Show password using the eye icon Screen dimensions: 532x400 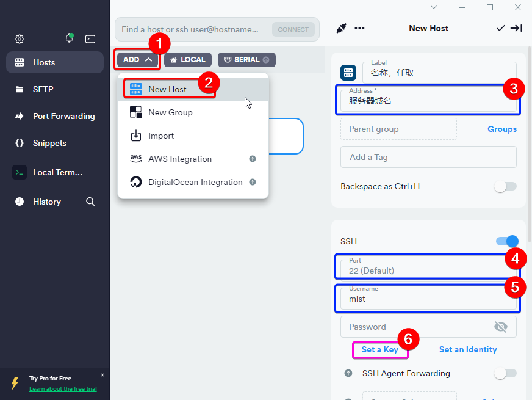[x=500, y=327]
